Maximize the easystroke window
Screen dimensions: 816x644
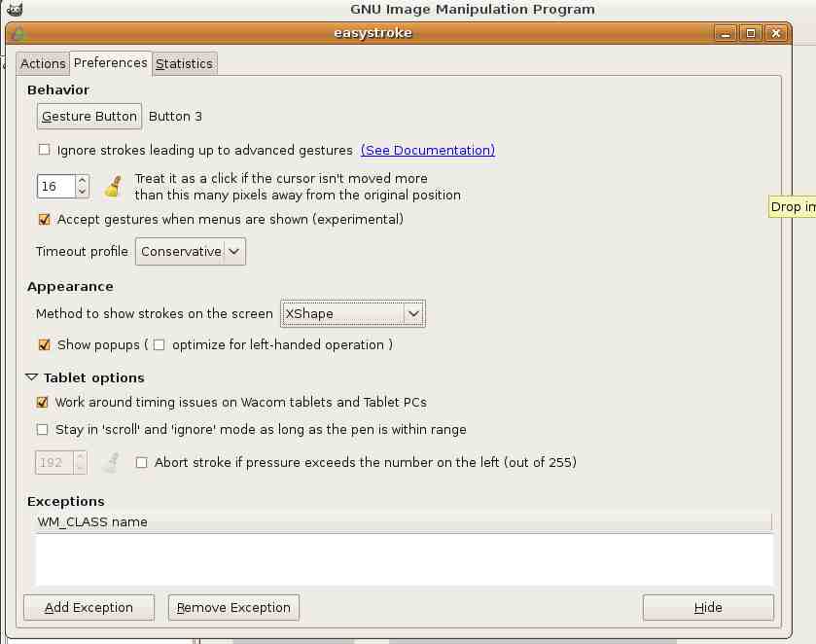[x=751, y=33]
